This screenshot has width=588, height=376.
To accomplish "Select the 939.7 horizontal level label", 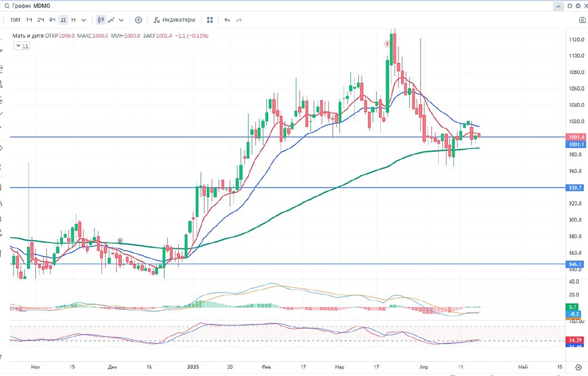I will coord(575,188).
